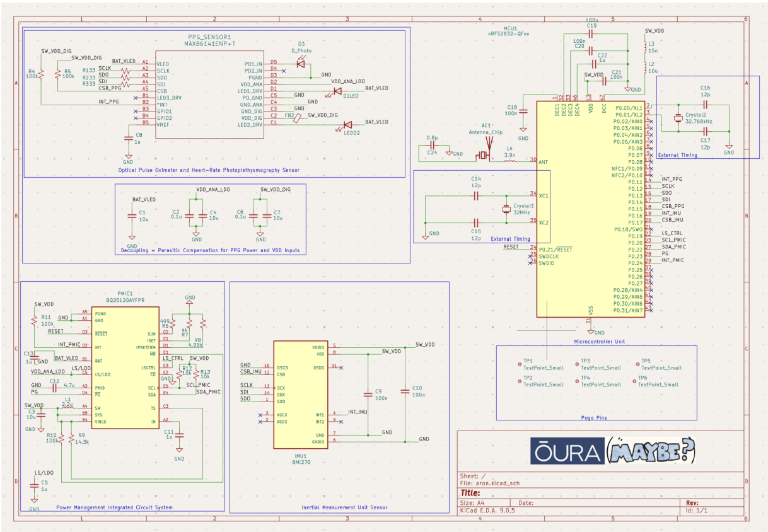The width and height of the screenshot is (768, 532).
Task: Select capacitor C17 12p
Action: pos(706,130)
